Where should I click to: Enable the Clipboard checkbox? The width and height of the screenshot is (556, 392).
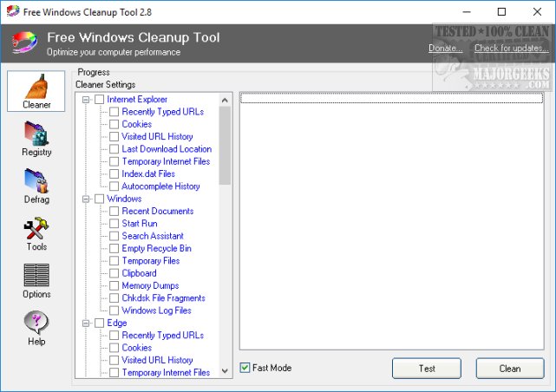(114, 273)
